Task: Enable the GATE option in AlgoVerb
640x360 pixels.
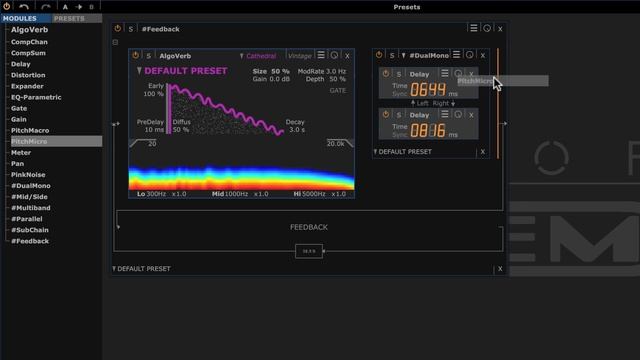Action: pos(338,91)
